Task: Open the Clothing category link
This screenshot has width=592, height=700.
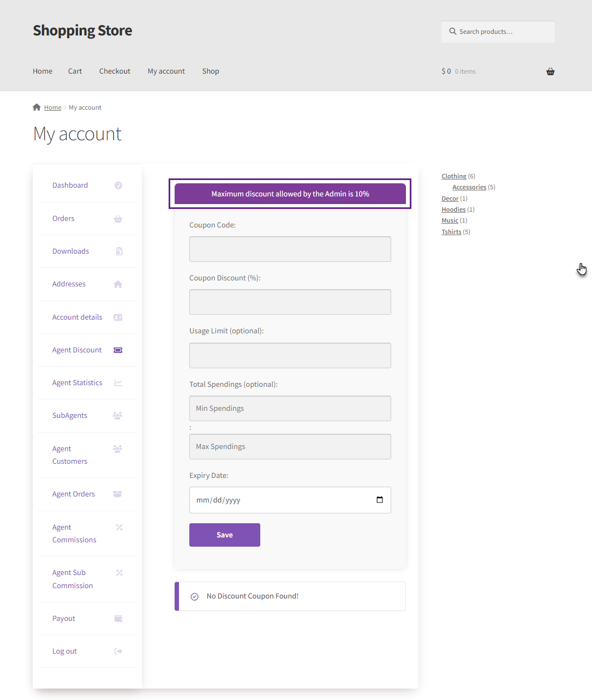Action: [x=454, y=176]
